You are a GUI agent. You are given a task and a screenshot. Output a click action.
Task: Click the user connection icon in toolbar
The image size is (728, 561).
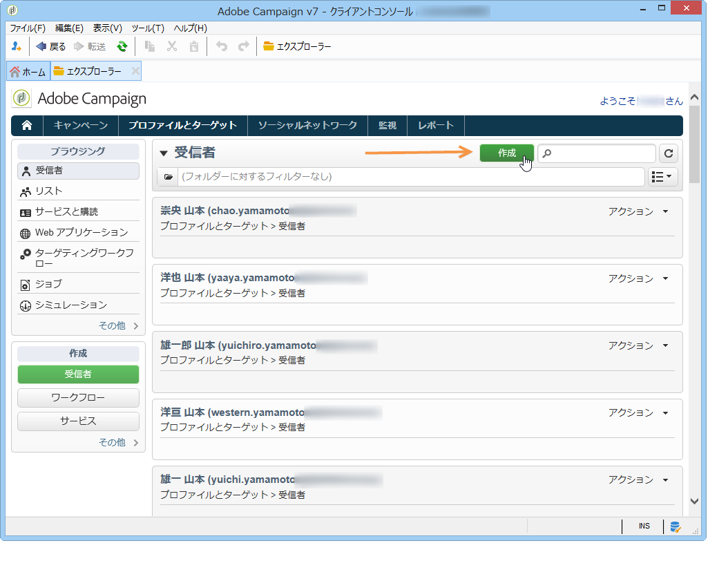pos(17,46)
